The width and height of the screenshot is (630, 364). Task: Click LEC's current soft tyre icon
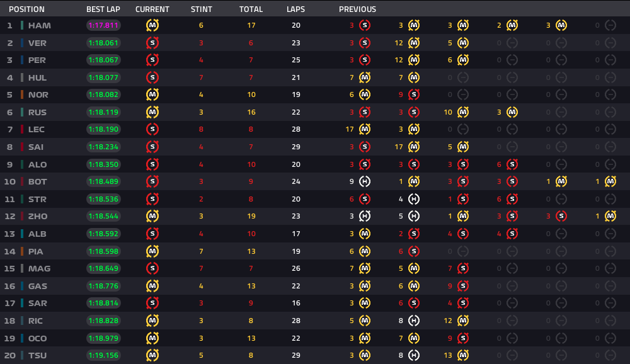click(x=152, y=129)
